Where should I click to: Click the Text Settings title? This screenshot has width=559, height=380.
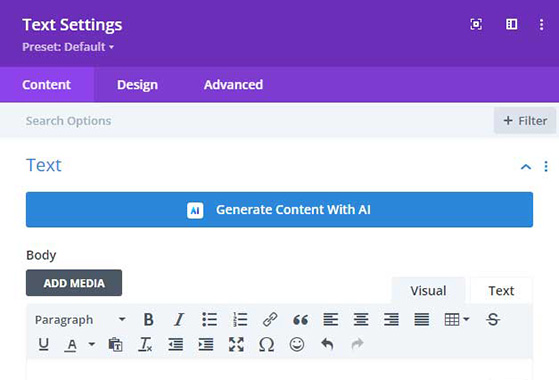[72, 25]
